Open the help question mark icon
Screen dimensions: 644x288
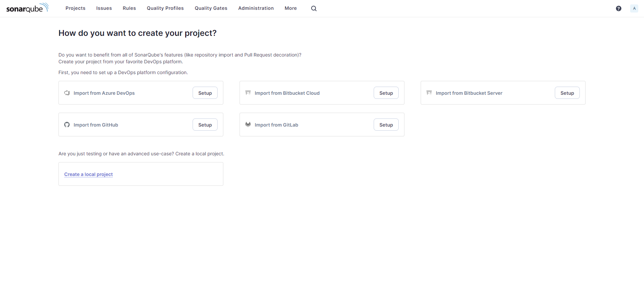[619, 8]
